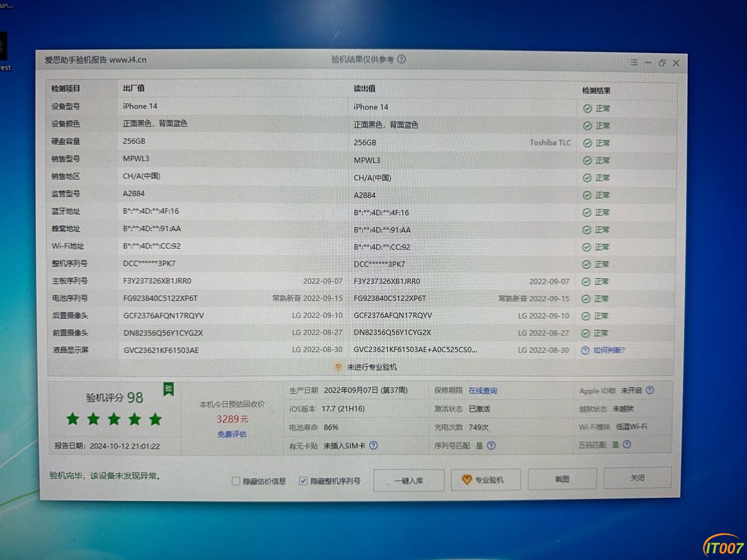747x560 pixels.
Task: Click the check icon in 电池序列号 row
Action: [x=586, y=299]
